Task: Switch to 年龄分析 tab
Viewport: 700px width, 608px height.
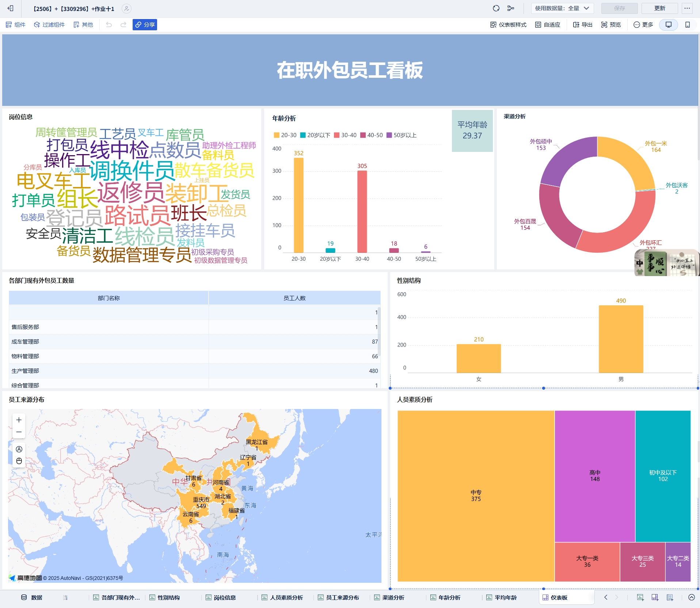Action: [x=445, y=597]
